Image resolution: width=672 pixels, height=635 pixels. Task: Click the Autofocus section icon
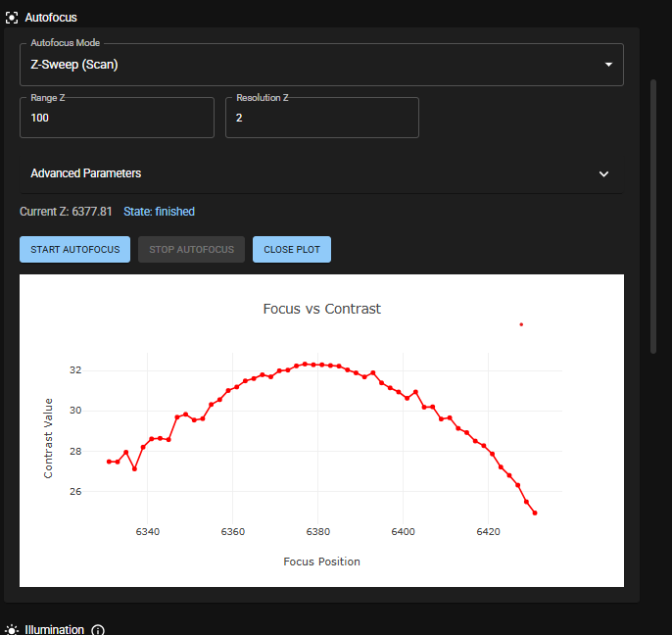pos(12,18)
